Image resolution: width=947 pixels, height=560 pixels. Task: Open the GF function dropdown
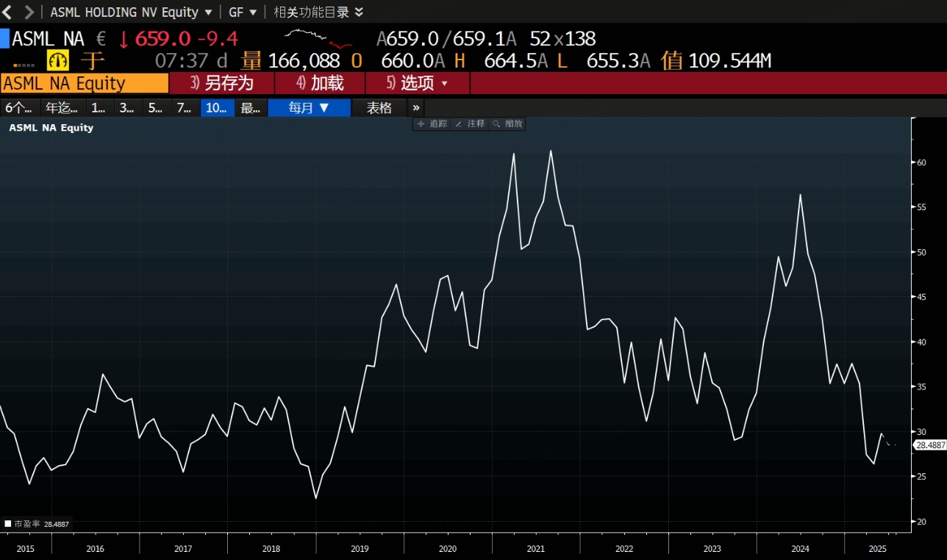[x=243, y=12]
